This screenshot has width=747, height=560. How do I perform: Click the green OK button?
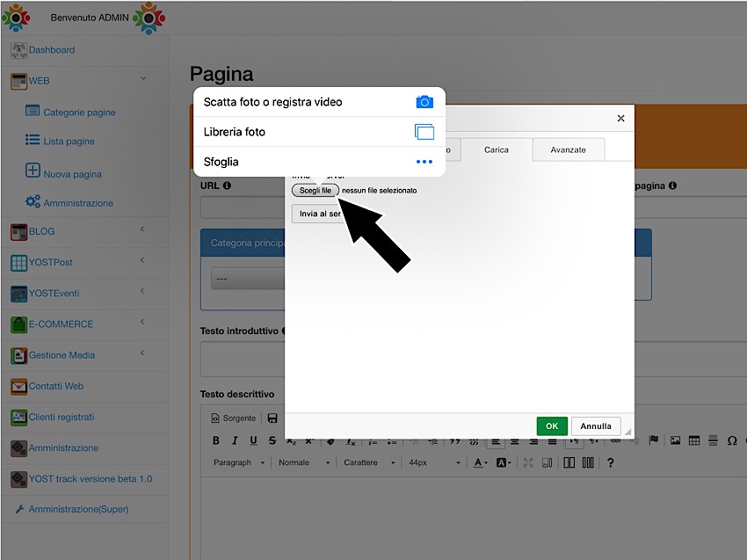pyautogui.click(x=551, y=426)
